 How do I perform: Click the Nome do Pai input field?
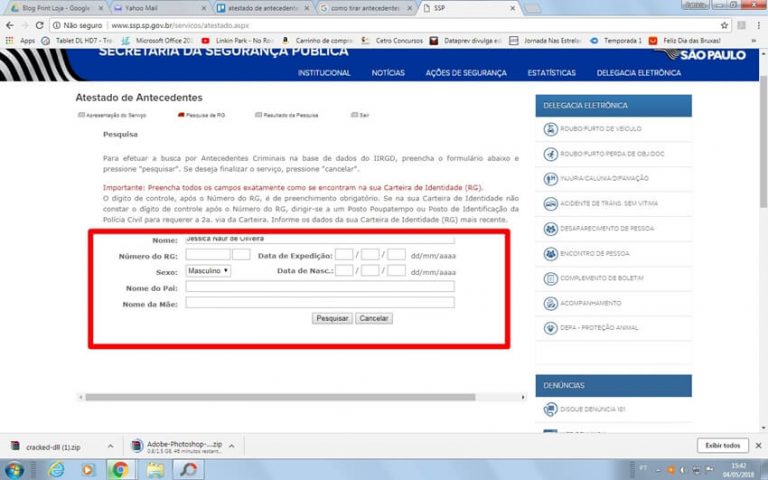point(319,287)
